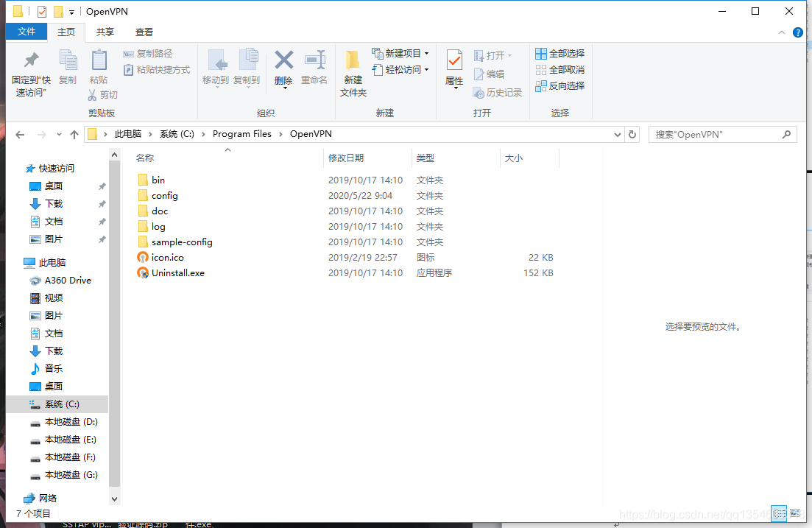Click the back navigation arrow
The width and height of the screenshot is (812, 528).
pos(20,135)
